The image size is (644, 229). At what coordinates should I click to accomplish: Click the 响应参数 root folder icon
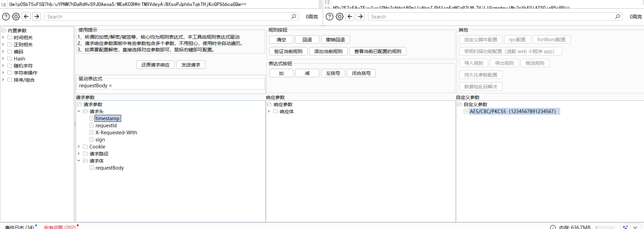pos(270,104)
